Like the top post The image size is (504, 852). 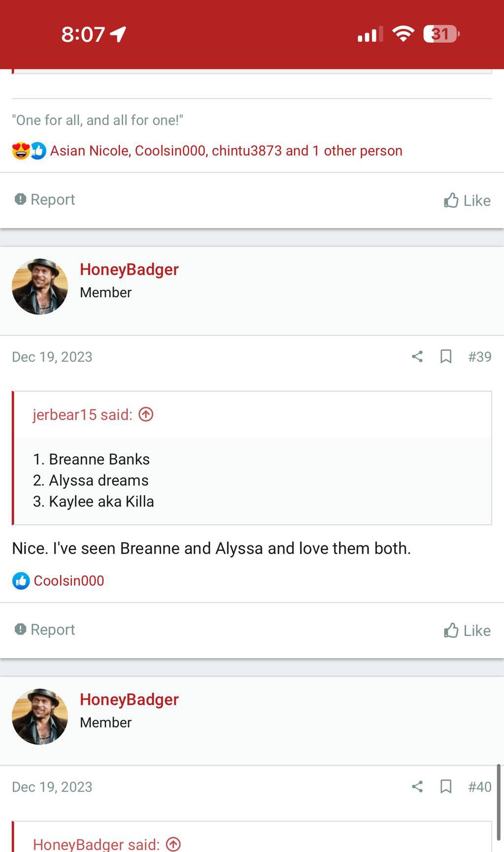(467, 200)
